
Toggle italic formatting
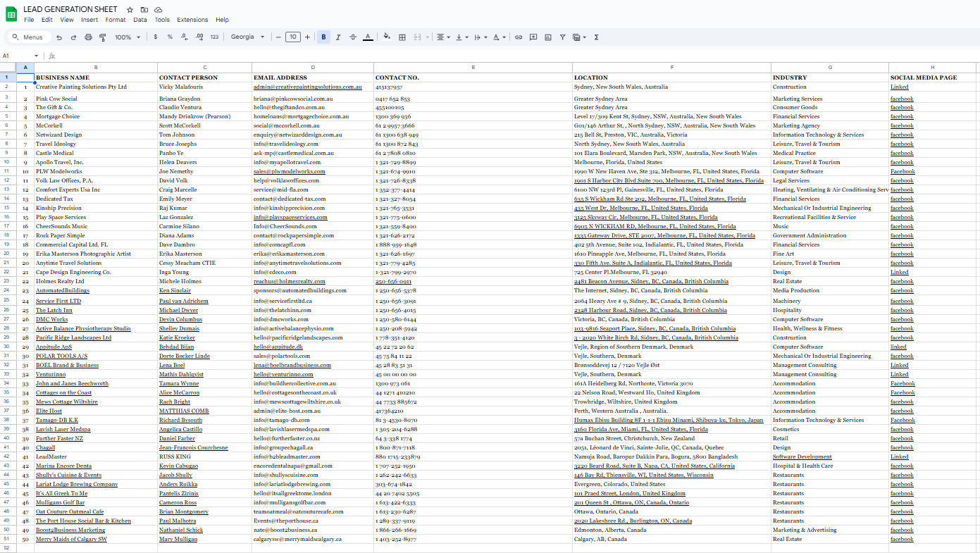point(338,37)
